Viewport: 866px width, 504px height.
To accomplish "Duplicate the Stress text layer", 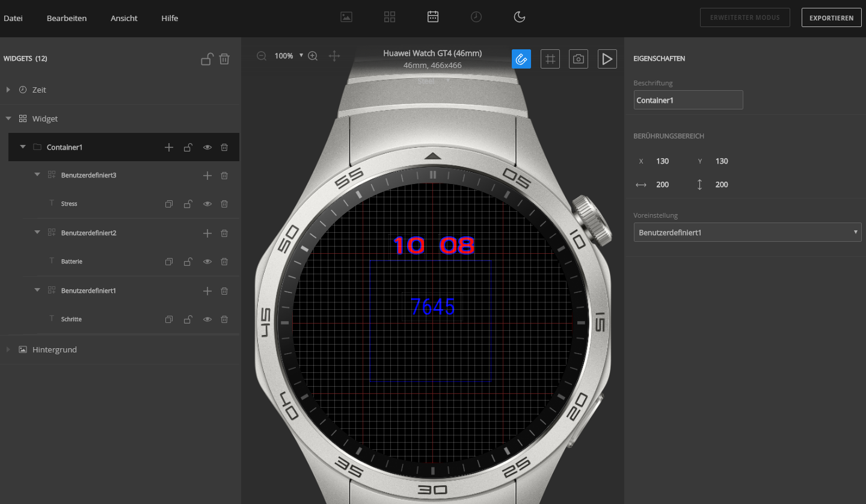I will pos(169,204).
